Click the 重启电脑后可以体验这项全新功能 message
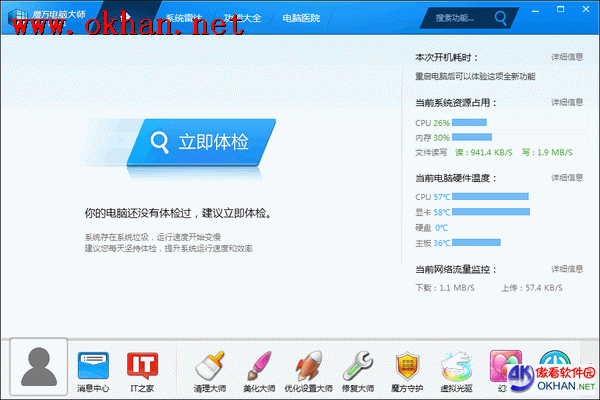This screenshot has height=400, width=600. tap(475, 76)
